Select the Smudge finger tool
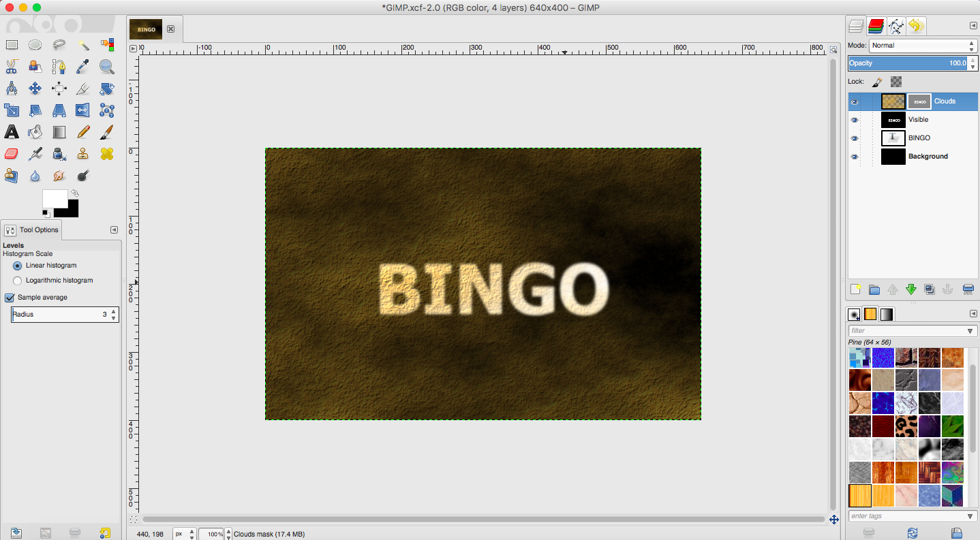The image size is (980, 540). point(59,176)
